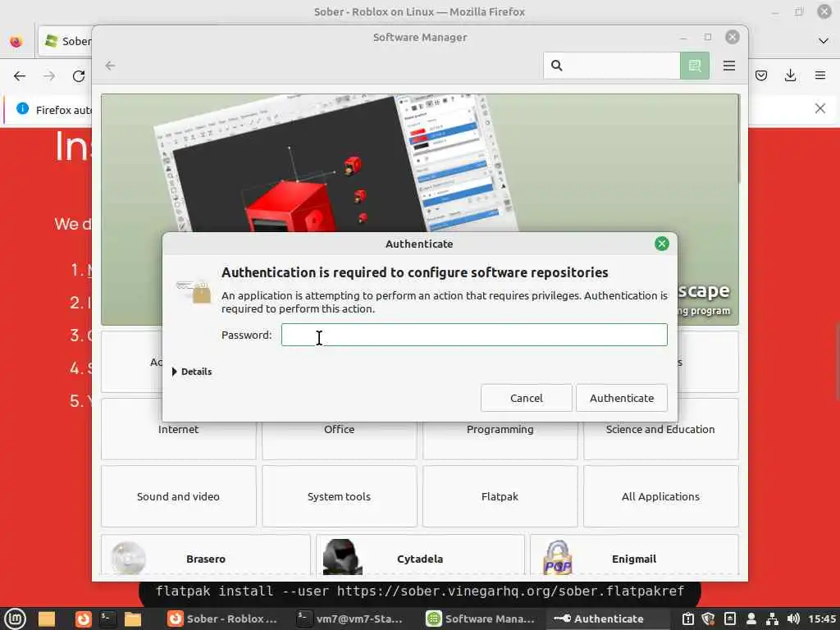Open the Programming category

(500, 429)
